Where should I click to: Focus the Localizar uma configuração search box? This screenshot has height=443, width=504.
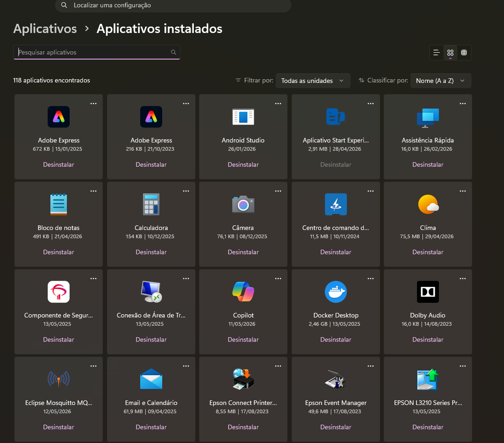tap(173, 5)
